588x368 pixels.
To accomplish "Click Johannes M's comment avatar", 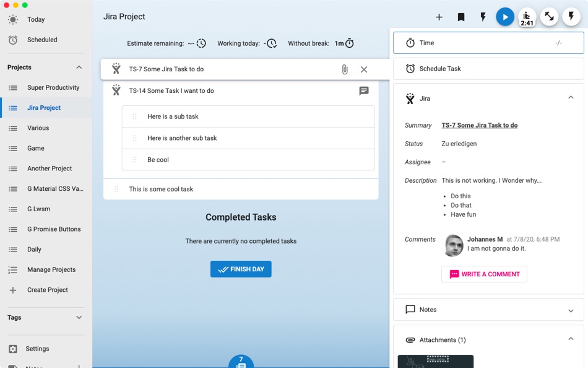I will (454, 245).
